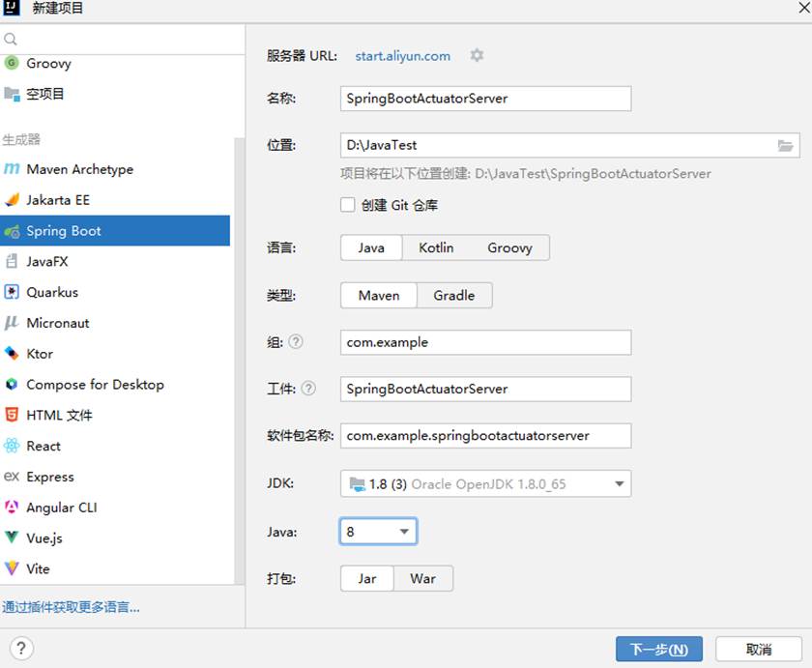Select Maven Archetype generator
The height and width of the screenshot is (668, 812).
click(x=115, y=169)
